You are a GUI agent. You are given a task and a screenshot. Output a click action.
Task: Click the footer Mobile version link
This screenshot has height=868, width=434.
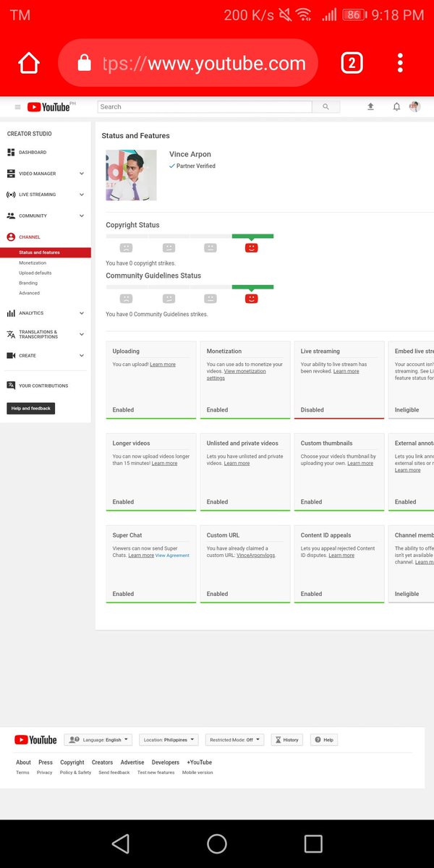pyautogui.click(x=197, y=773)
